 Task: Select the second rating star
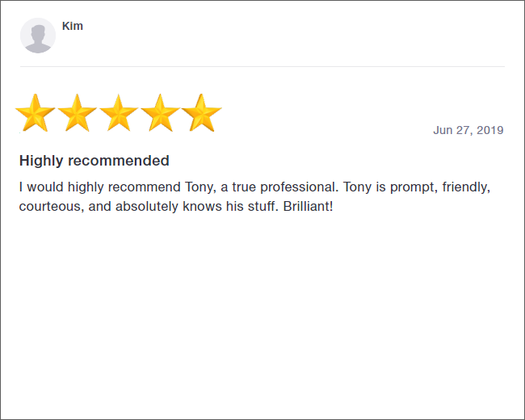pos(78,113)
